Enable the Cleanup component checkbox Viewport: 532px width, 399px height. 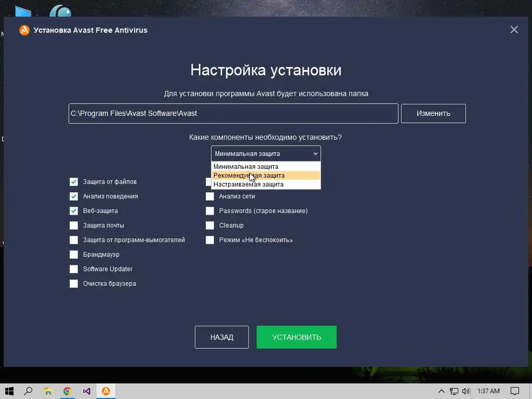(210, 225)
